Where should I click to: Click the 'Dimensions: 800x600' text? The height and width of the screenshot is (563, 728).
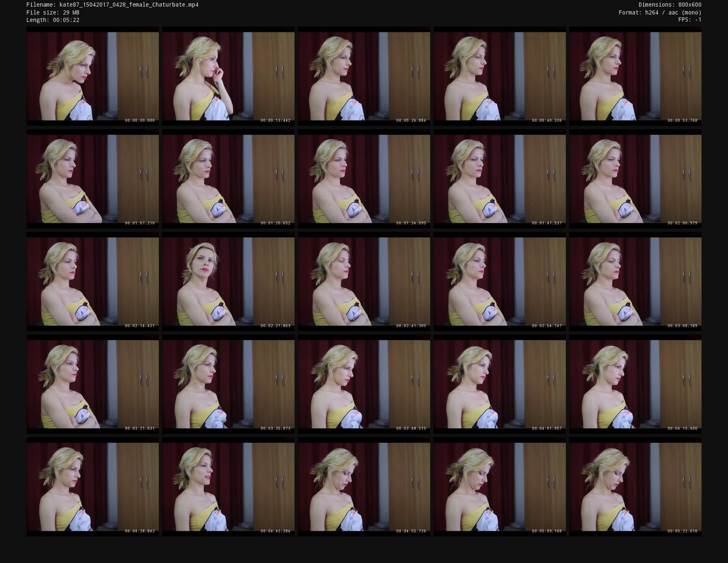click(x=670, y=5)
